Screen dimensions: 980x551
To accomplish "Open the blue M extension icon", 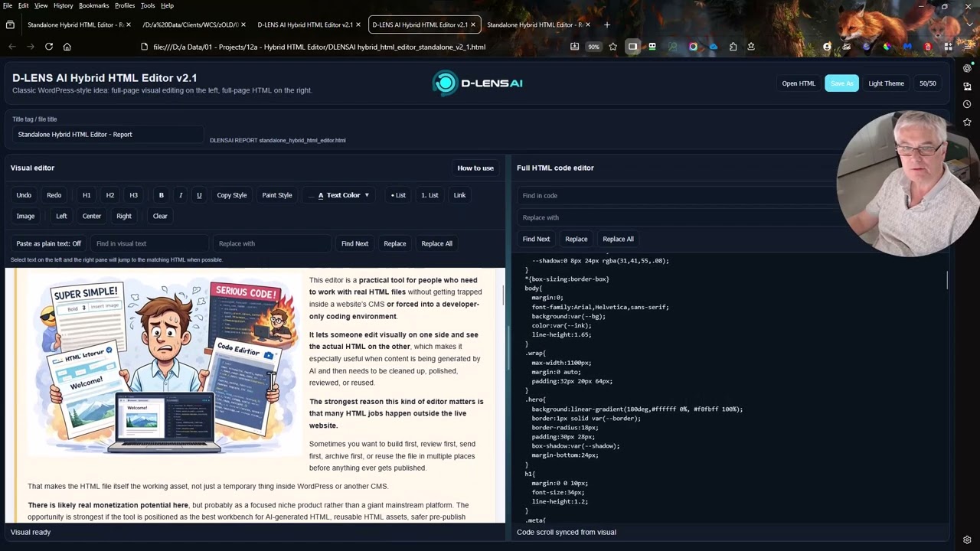I will point(907,47).
